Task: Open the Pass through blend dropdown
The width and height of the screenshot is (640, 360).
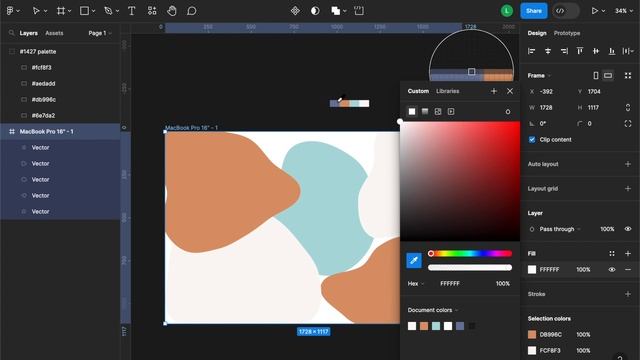Action: (560, 229)
